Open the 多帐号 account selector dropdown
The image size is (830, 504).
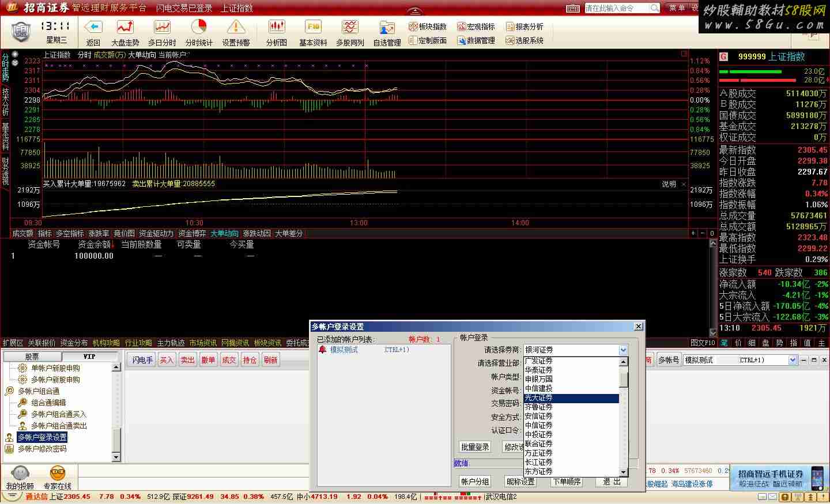(793, 360)
